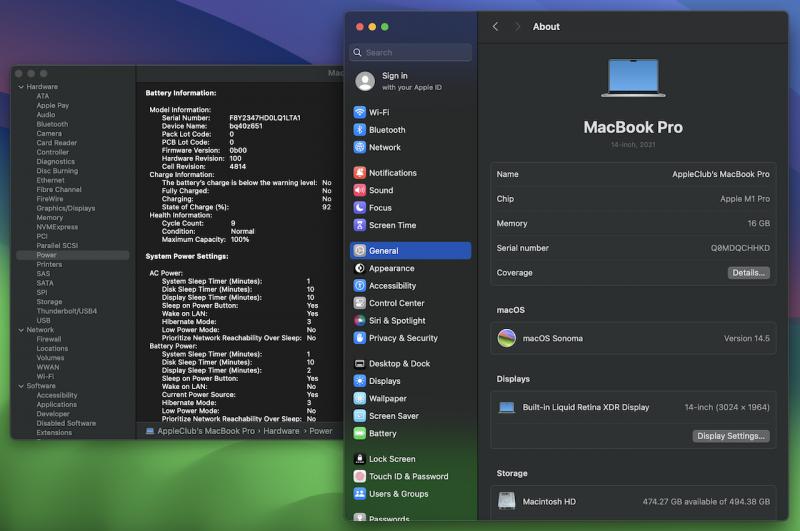
Task: Collapse the Software tree section
Action: coord(20,386)
